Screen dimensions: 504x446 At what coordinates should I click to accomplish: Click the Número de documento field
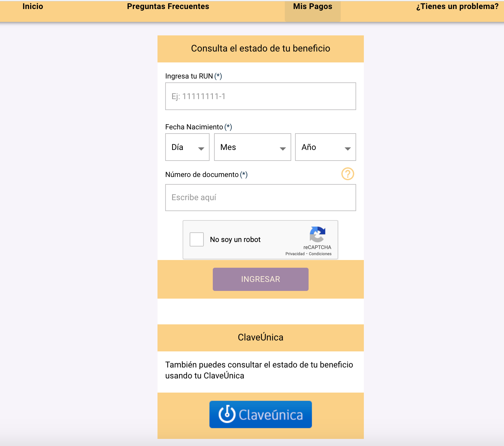(260, 198)
